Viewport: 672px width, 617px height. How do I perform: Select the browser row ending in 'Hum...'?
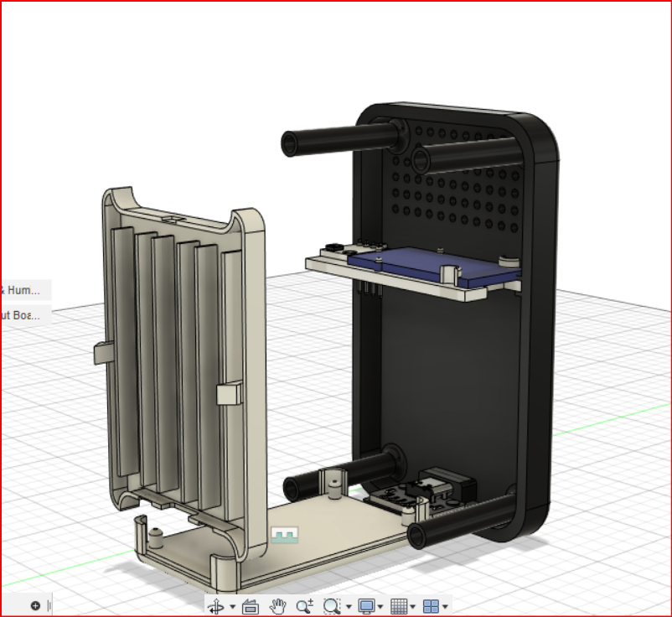click(x=26, y=290)
